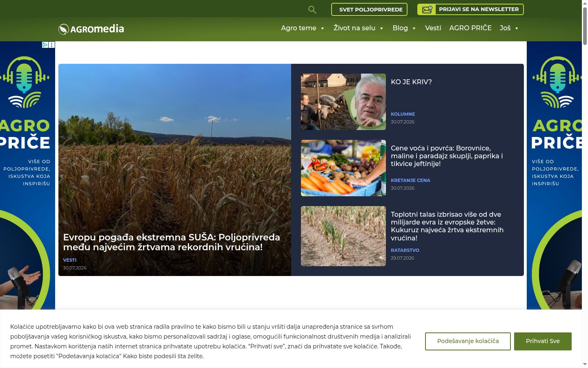Select the RATARSTVO category link
Screen dimensions: 588x368
pyautogui.click(x=405, y=250)
